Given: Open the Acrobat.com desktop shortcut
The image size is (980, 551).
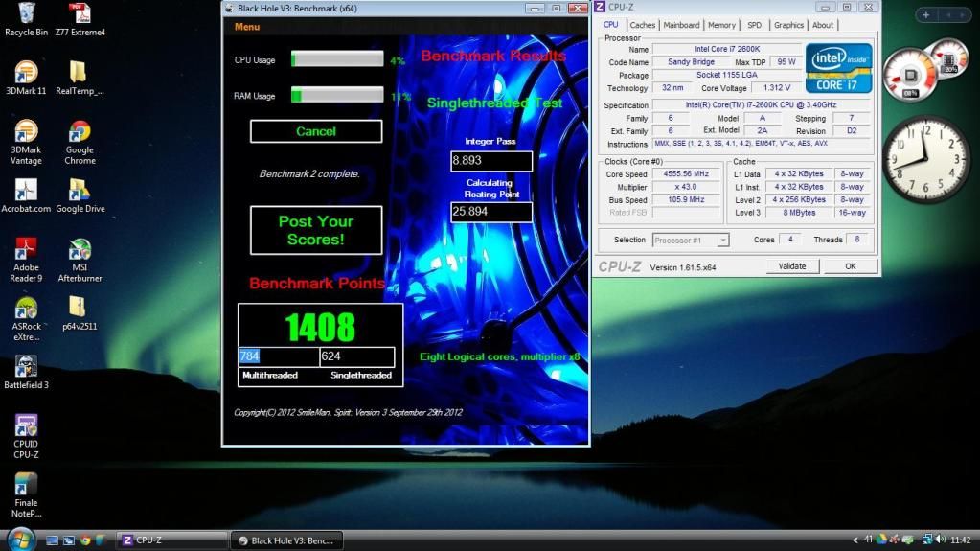Looking at the screenshot, I should (x=26, y=195).
